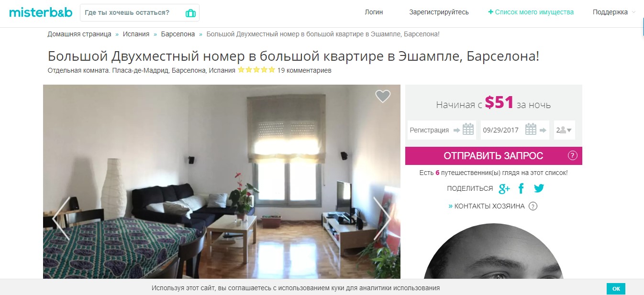The height and width of the screenshot is (295, 644).
Task: Click question mark beside КОНТАКТЫ ХОЗЯИНА
Action: click(x=533, y=207)
